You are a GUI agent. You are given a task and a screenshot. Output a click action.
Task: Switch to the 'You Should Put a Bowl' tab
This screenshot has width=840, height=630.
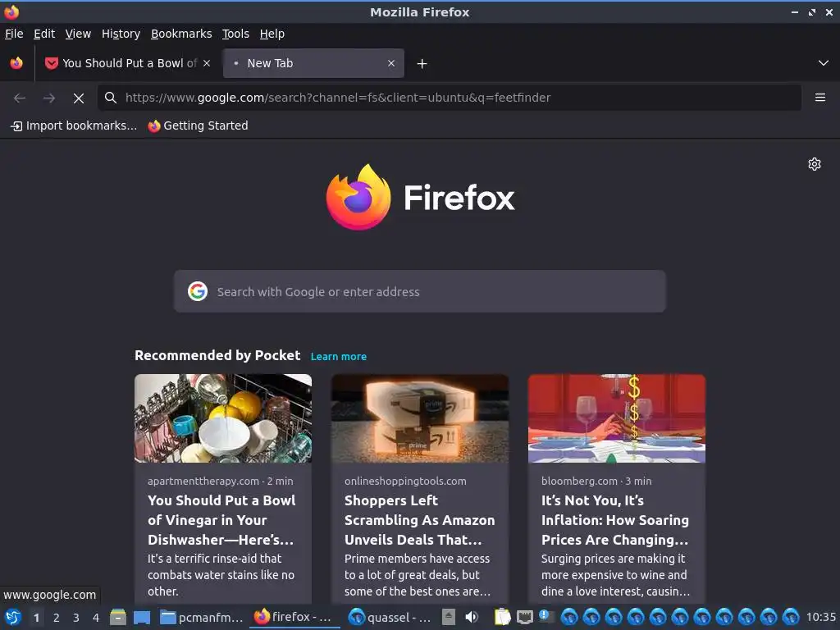coord(129,63)
